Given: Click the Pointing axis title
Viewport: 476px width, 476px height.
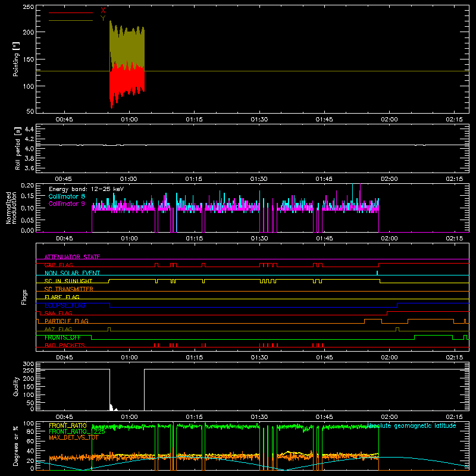Looking at the screenshot, I should (16, 59).
